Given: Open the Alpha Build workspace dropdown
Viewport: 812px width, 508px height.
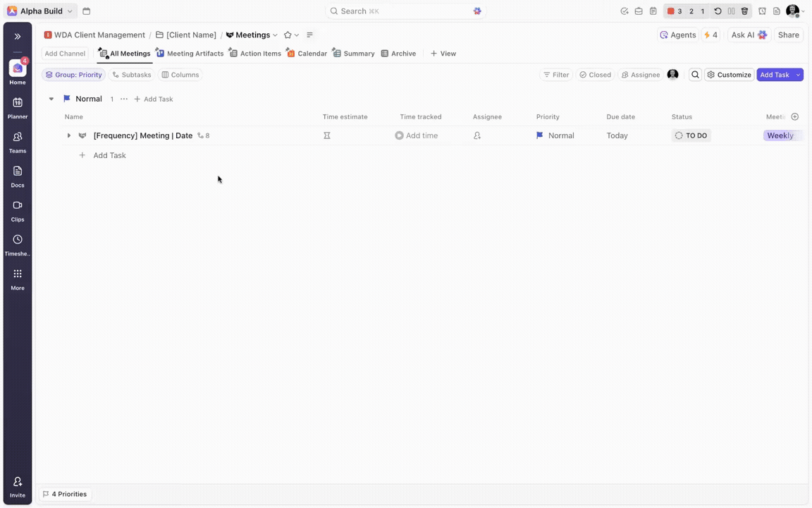Looking at the screenshot, I should pyautogui.click(x=40, y=11).
